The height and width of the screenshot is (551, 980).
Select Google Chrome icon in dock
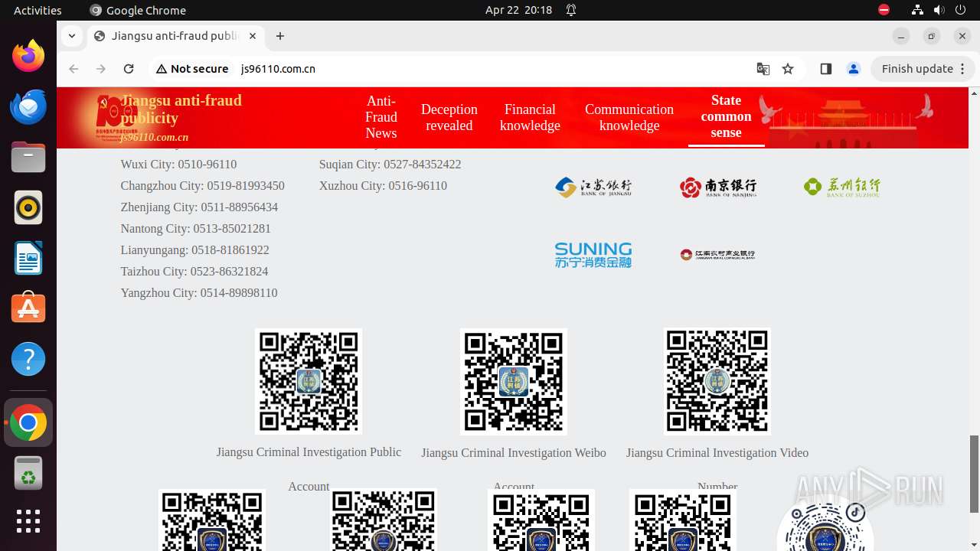28,422
